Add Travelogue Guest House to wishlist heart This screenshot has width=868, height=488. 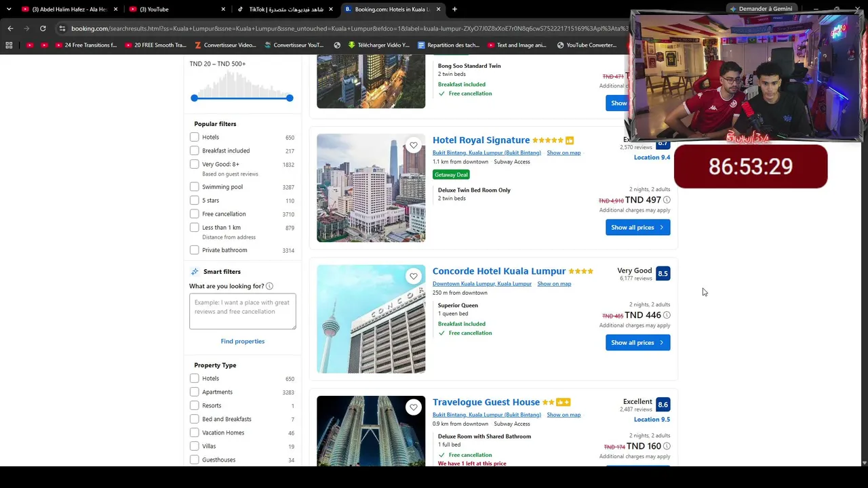pyautogui.click(x=414, y=407)
